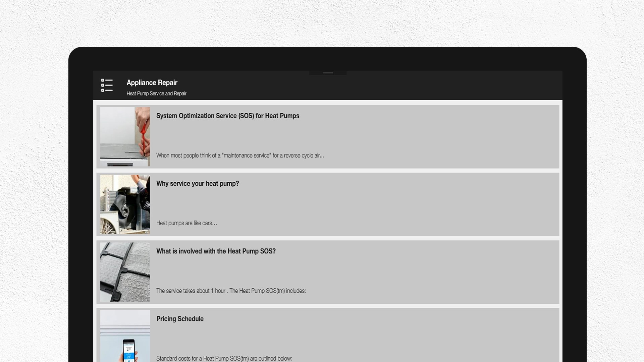Click the 'When most people think' excerpt
This screenshot has height=362, width=644.
(240, 156)
